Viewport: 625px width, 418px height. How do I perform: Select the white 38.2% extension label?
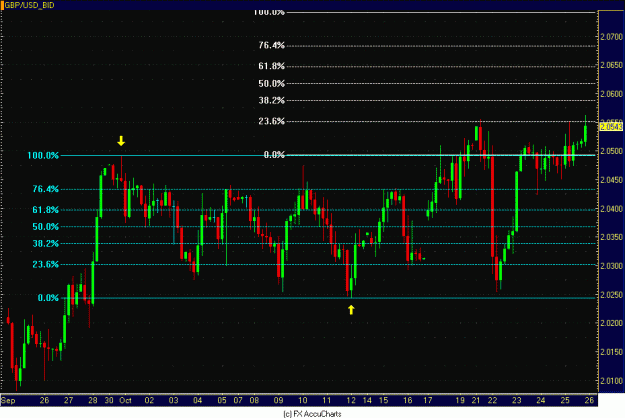(271, 100)
